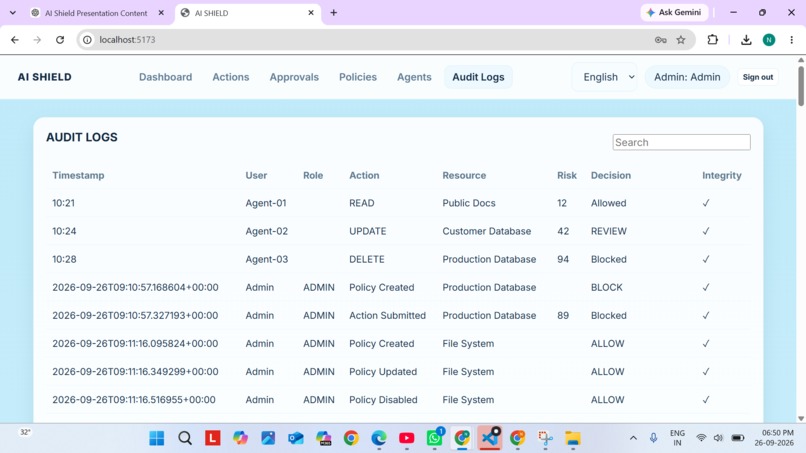Open the Chrome three-dot menu

[x=792, y=40]
